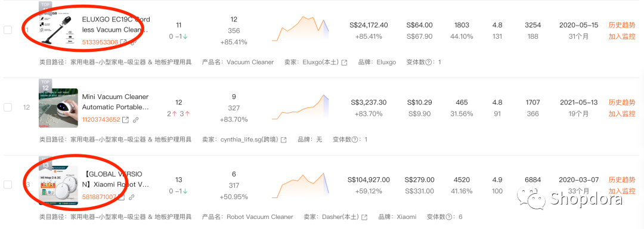Open external link icon beside ID 11203743652

point(125,120)
